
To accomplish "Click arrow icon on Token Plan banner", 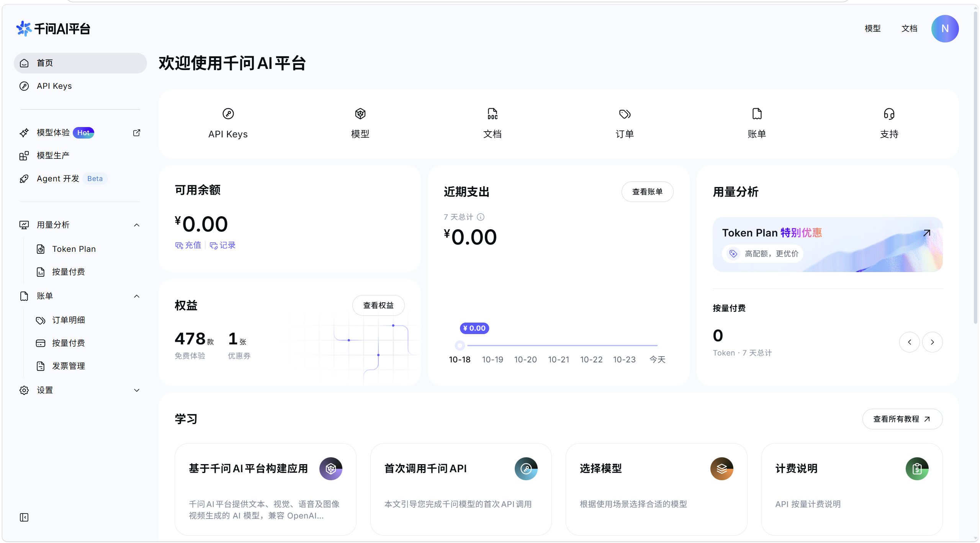I will pos(926,233).
